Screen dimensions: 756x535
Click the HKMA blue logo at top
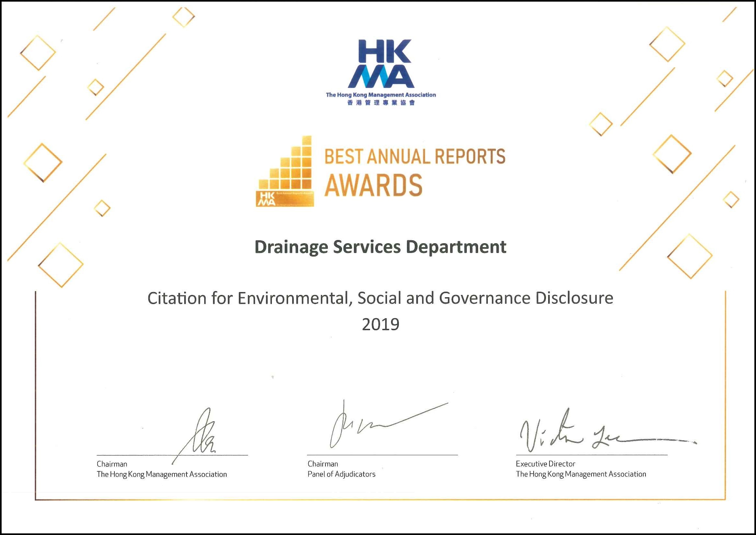(x=381, y=64)
